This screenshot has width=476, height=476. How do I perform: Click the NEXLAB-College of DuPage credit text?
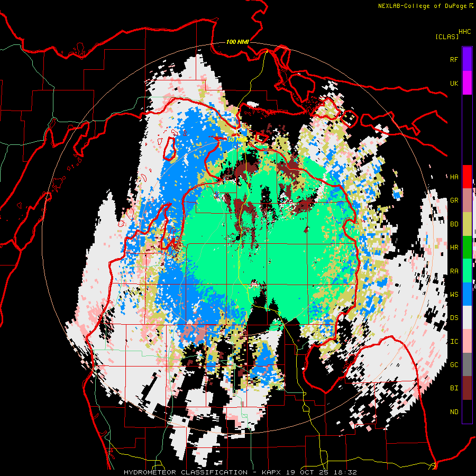click(422, 6)
